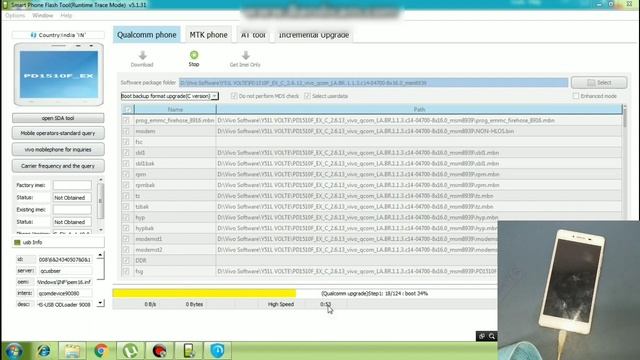Click the Get Imei Only icon

click(245, 55)
